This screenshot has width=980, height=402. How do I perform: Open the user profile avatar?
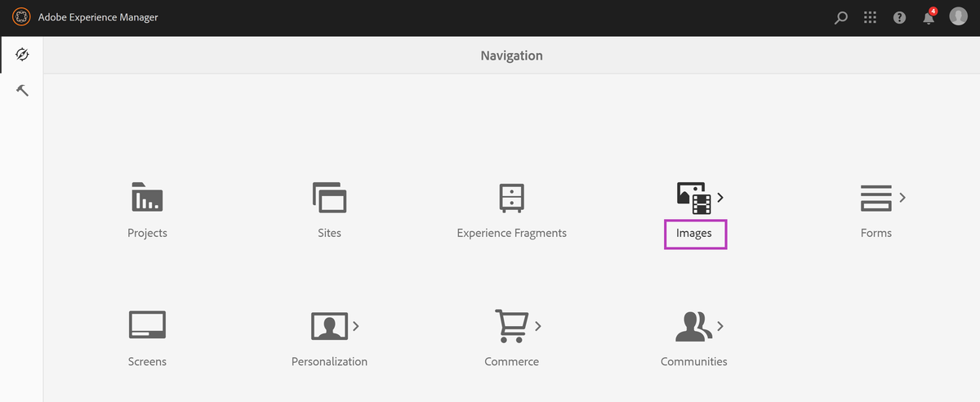pyautogui.click(x=959, y=16)
